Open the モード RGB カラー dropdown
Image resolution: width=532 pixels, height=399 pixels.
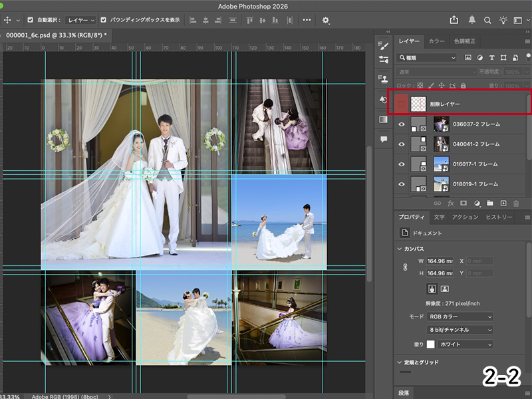[460, 317]
